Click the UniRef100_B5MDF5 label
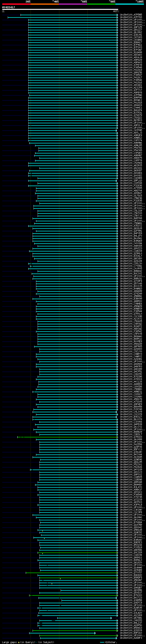 tap(131, 577)
